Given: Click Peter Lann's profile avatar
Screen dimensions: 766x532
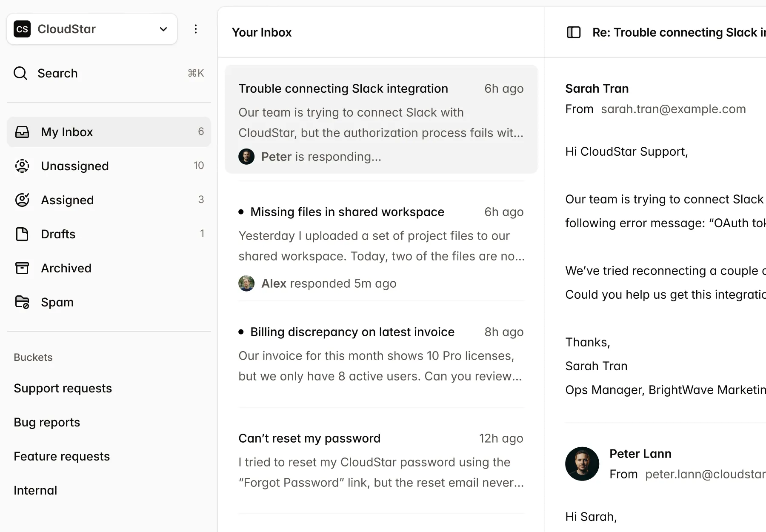Looking at the screenshot, I should click(582, 463).
